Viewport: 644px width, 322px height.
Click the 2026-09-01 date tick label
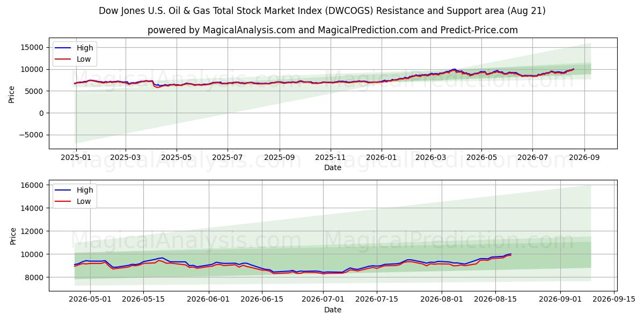560,299
